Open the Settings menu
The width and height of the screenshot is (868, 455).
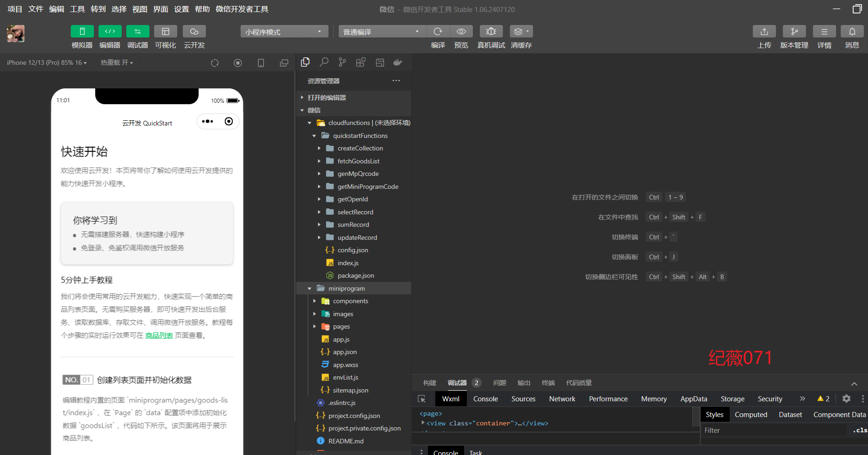pyautogui.click(x=181, y=9)
